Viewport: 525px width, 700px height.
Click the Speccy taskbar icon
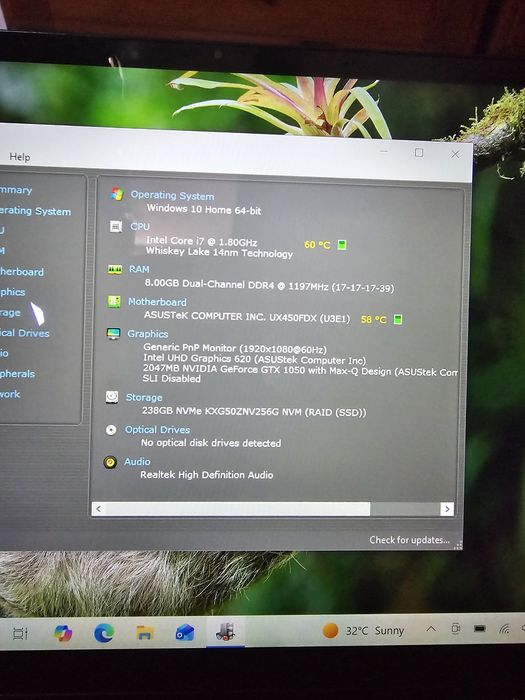click(x=225, y=632)
